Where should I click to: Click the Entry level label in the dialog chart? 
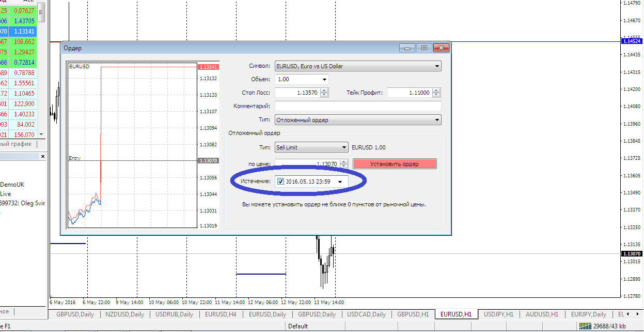click(74, 158)
